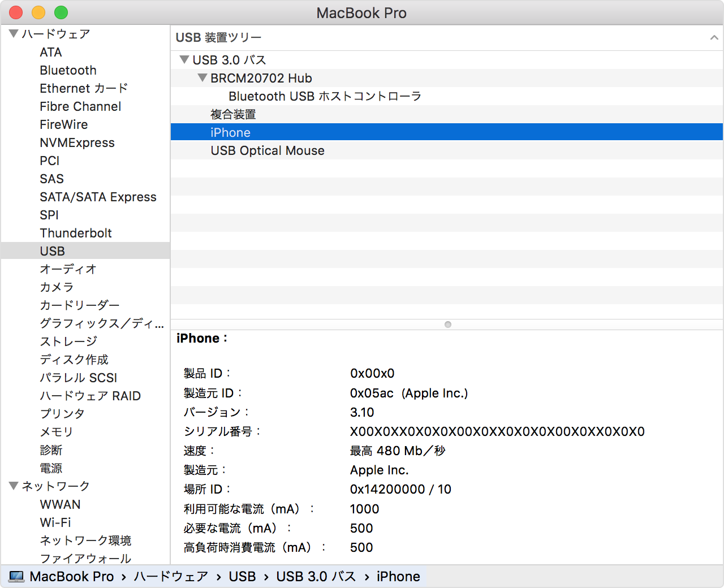Select Bluetooth USB ホストコントローラ row

(x=447, y=96)
